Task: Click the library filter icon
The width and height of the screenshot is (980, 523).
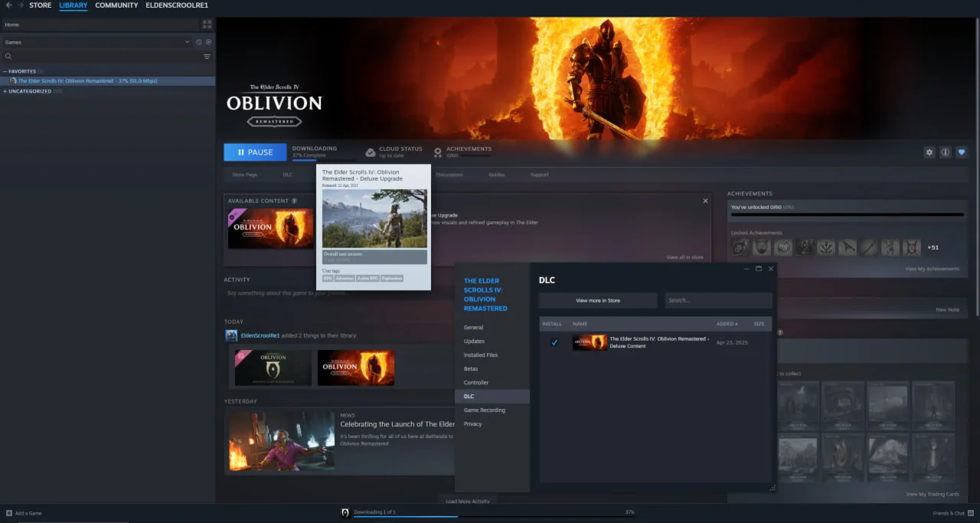Action: [207, 56]
